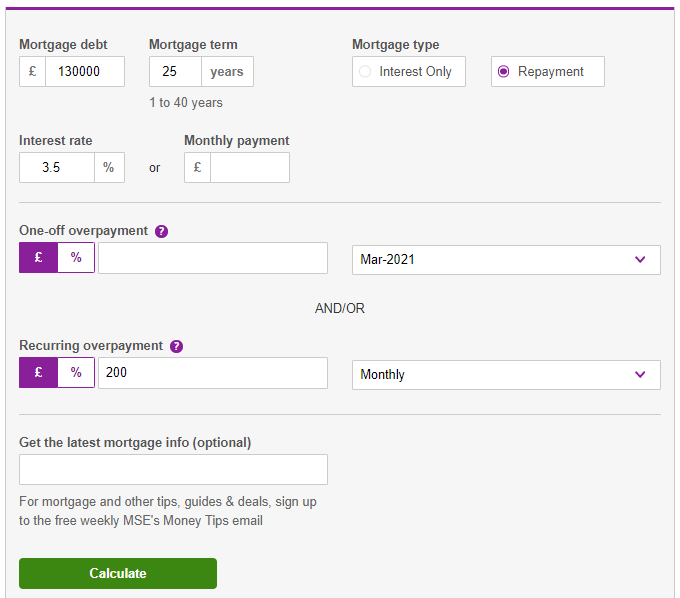Edit the Mortgage debt amount field

(x=84, y=72)
